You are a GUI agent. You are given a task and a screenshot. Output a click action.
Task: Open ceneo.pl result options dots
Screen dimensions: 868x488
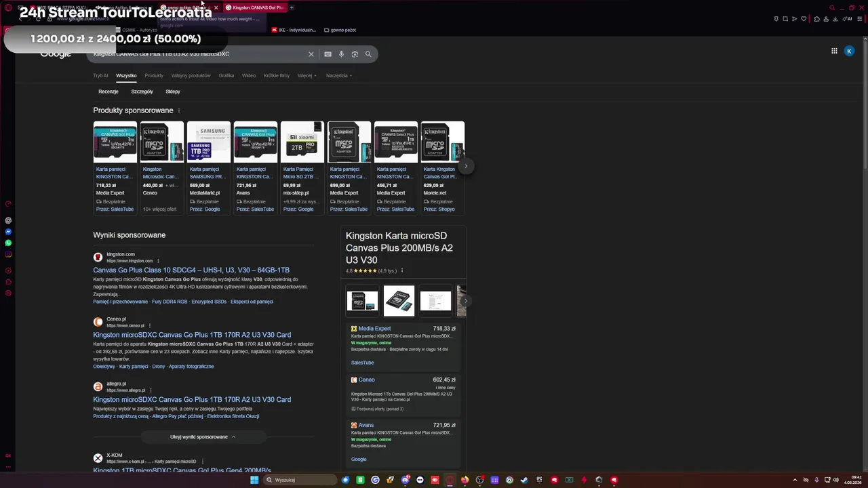click(149, 325)
